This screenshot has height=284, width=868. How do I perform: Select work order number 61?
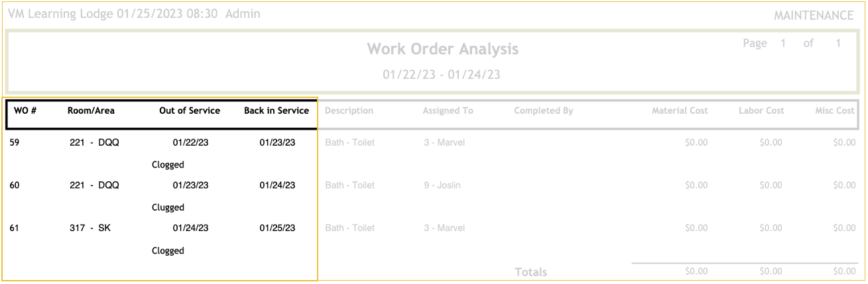click(15, 228)
